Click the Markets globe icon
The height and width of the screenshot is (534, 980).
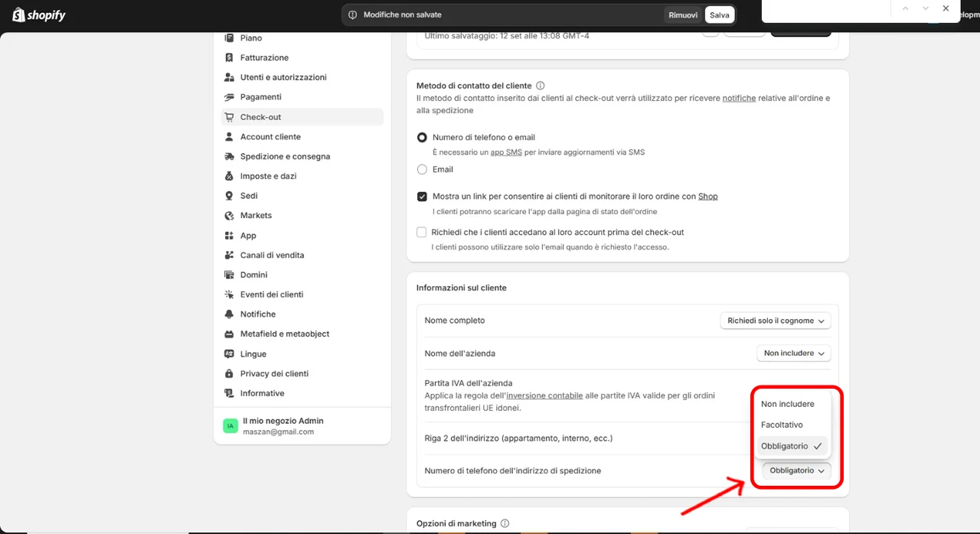click(229, 216)
